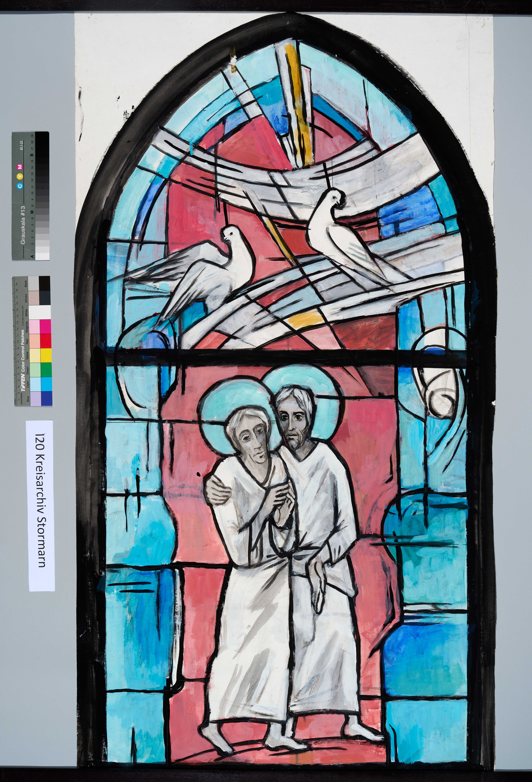Click the 'TIFFEN' logo on the color card
532x782 pixels.
click(23, 382)
